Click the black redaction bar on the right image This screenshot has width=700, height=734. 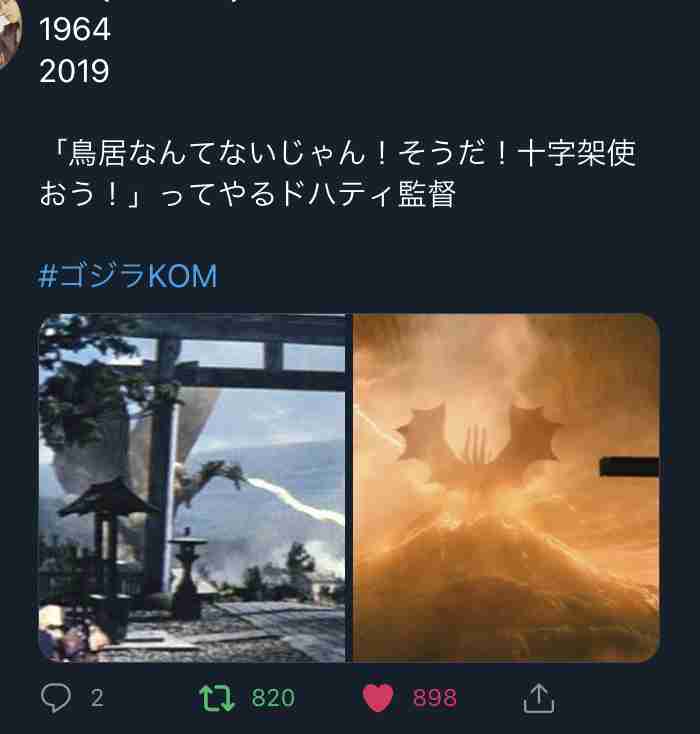[630, 467]
